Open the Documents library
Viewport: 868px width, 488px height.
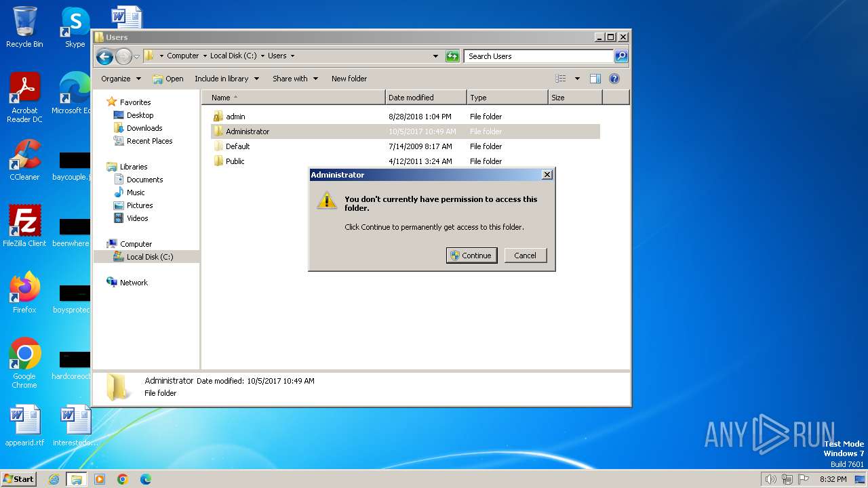click(144, 180)
